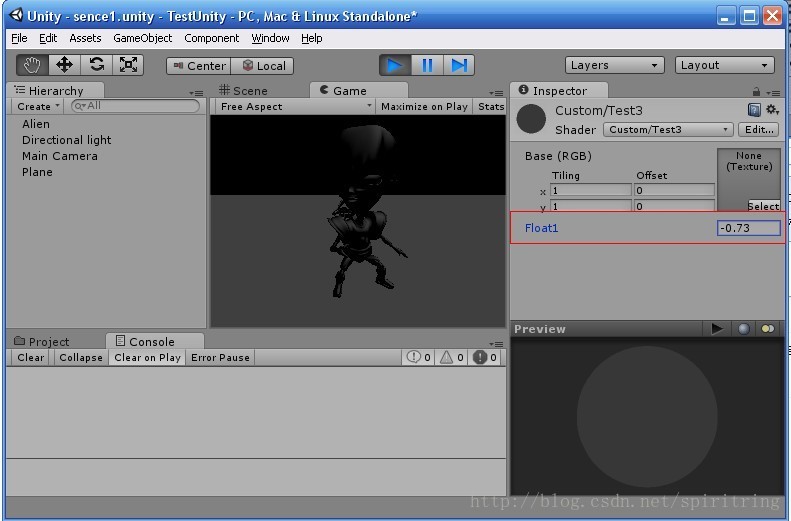The height and width of the screenshot is (521, 791).
Task: Toggle Error Pause
Action: click(x=220, y=358)
